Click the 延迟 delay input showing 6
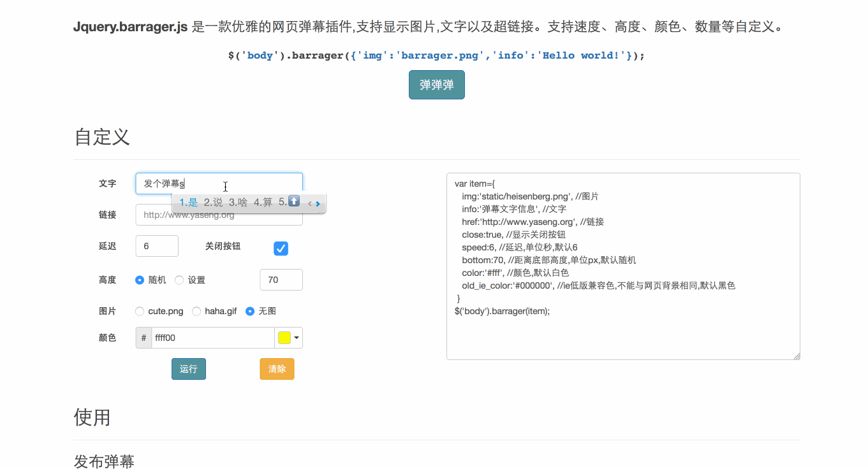Viewport: 868px width, 469px height. point(156,245)
